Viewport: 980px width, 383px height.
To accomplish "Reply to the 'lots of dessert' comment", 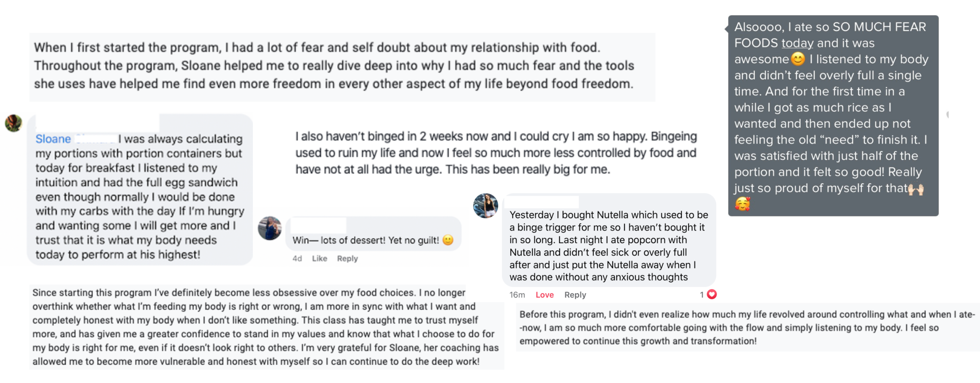I will (347, 258).
